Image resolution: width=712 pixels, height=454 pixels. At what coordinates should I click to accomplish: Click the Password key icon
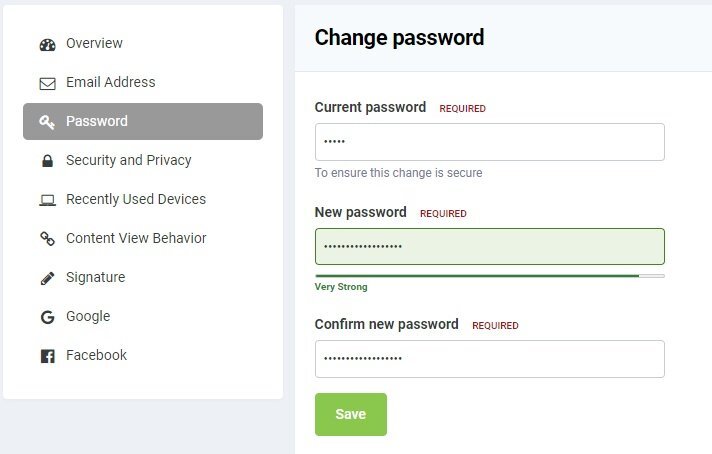[47, 122]
